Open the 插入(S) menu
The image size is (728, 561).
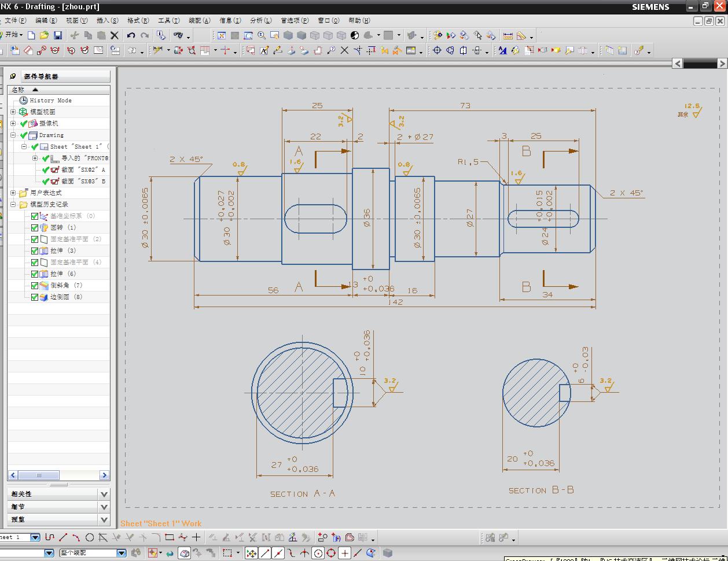107,20
